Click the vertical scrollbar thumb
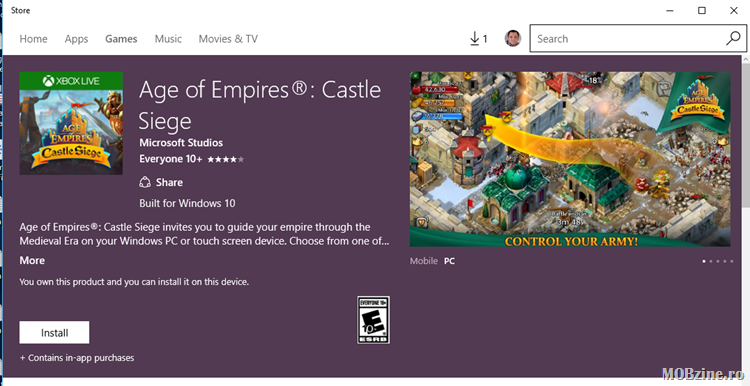The image size is (750, 386). point(746,136)
